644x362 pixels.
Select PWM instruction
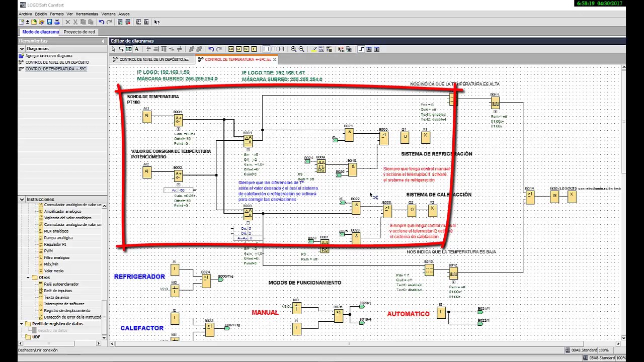(x=48, y=250)
